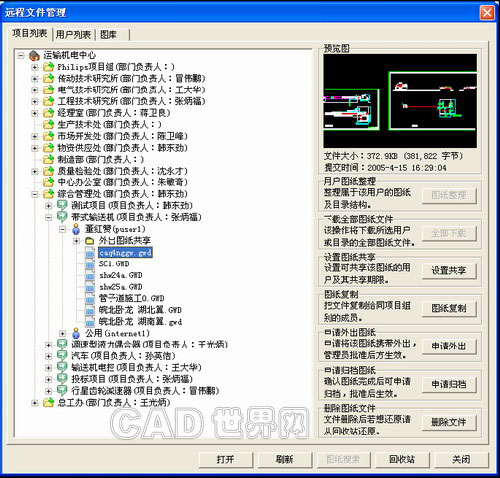
Task: Click the folder icon of 外出图纸共享
Action: pos(89,240)
